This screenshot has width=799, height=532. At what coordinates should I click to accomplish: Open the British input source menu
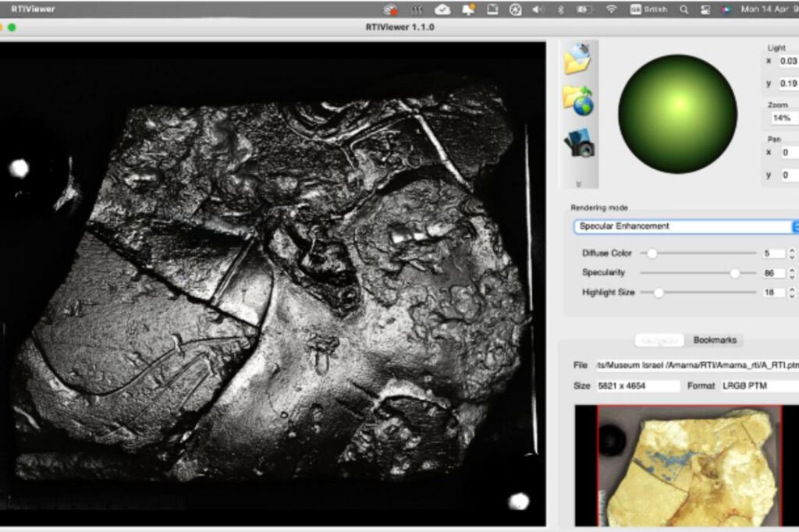(x=648, y=9)
